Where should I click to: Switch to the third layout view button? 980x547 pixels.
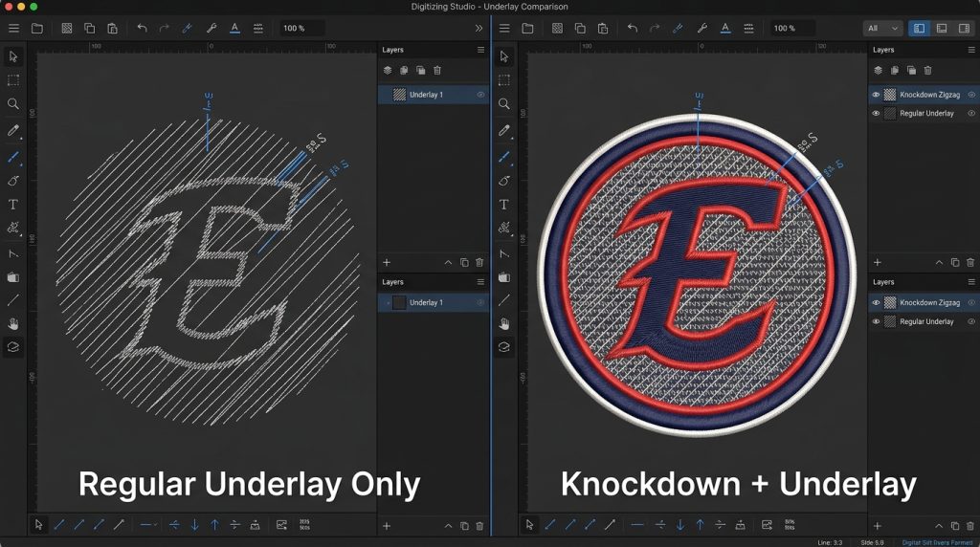(964, 28)
